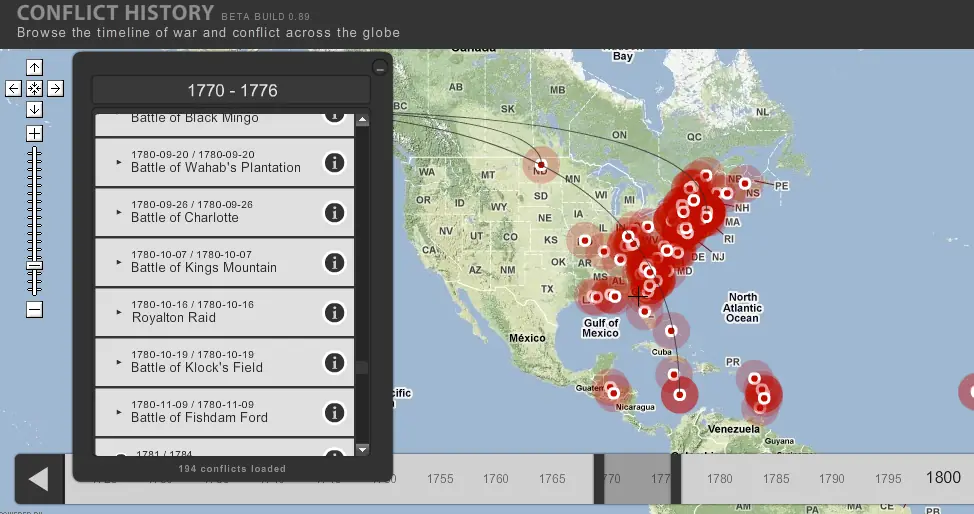The image size is (974, 514).
Task: Select the Battle of Charlotte title
Action: point(184,218)
